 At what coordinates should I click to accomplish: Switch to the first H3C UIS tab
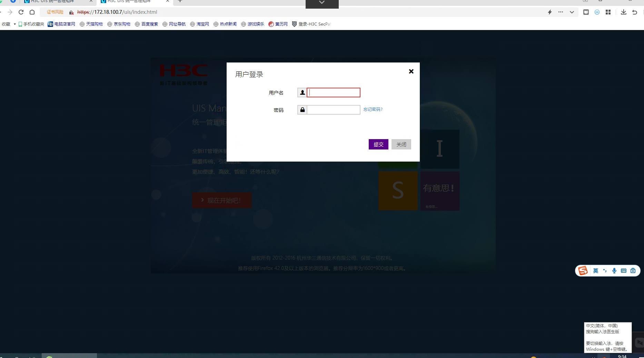point(58,2)
